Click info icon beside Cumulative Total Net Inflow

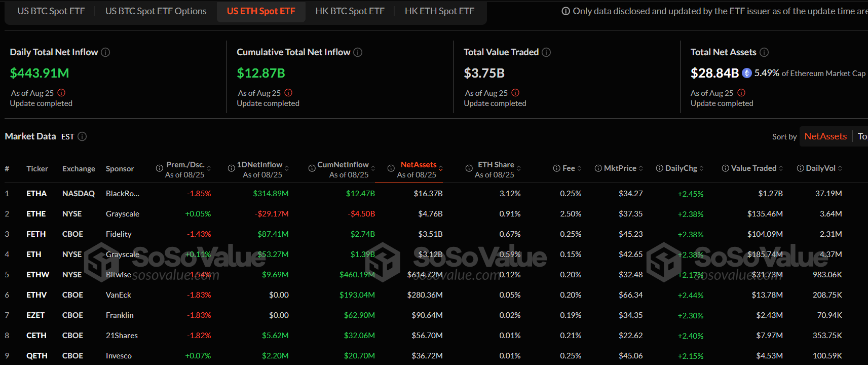coord(358,52)
